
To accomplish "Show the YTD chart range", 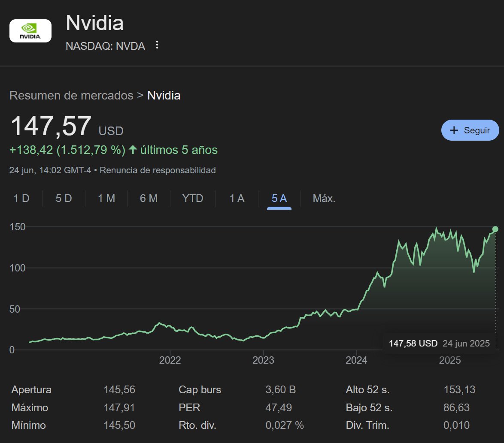I will [x=192, y=199].
